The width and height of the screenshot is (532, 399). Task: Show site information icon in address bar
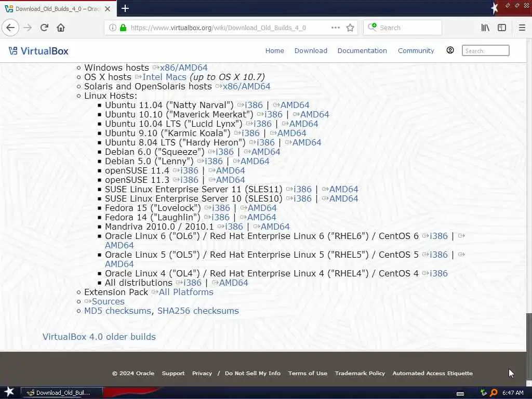pyautogui.click(x=112, y=28)
